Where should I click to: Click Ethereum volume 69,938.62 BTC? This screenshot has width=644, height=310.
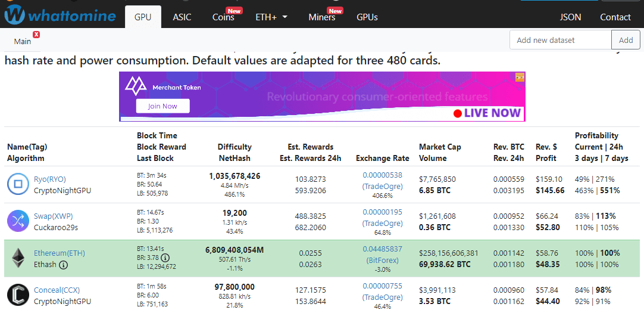445,264
